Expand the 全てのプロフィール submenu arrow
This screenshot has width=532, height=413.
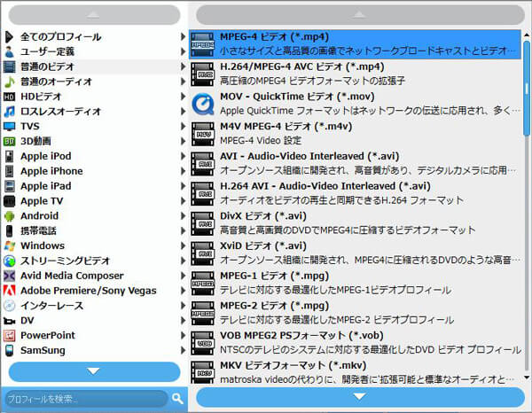click(183, 36)
